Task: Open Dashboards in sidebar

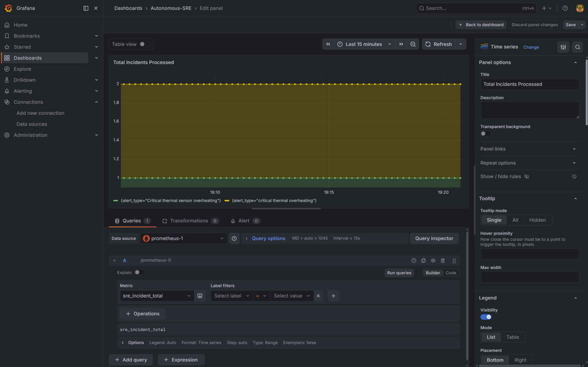Action: pyautogui.click(x=27, y=58)
